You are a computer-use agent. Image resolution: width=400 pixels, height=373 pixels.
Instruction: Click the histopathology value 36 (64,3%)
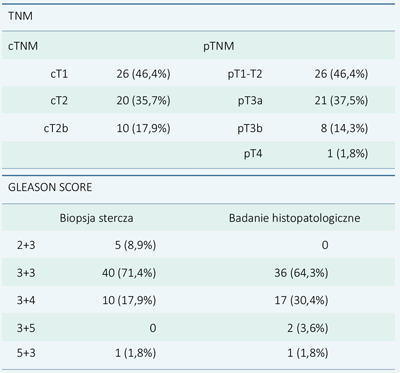[301, 273]
